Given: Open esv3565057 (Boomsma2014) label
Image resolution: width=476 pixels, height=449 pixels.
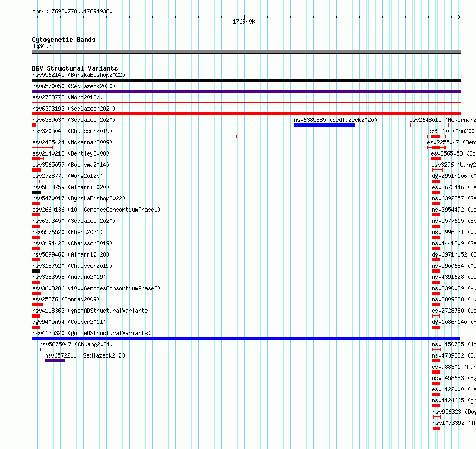Looking at the screenshot, I should click(x=71, y=165).
